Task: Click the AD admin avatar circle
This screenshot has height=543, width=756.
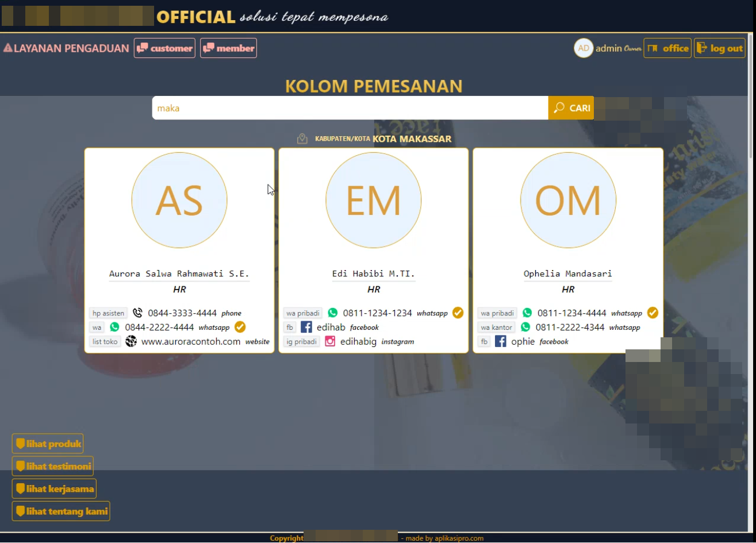Action: point(584,48)
